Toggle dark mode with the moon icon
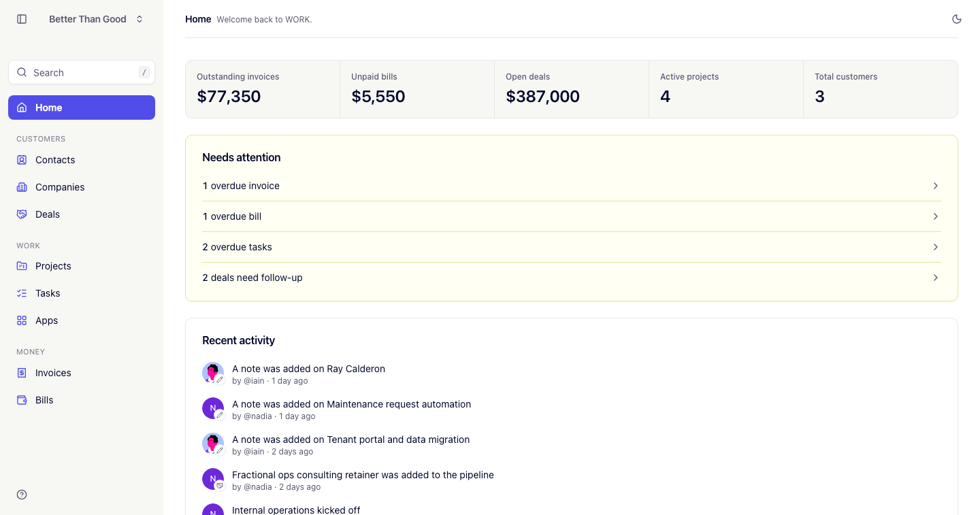Image resolution: width=980 pixels, height=515 pixels. click(x=957, y=19)
